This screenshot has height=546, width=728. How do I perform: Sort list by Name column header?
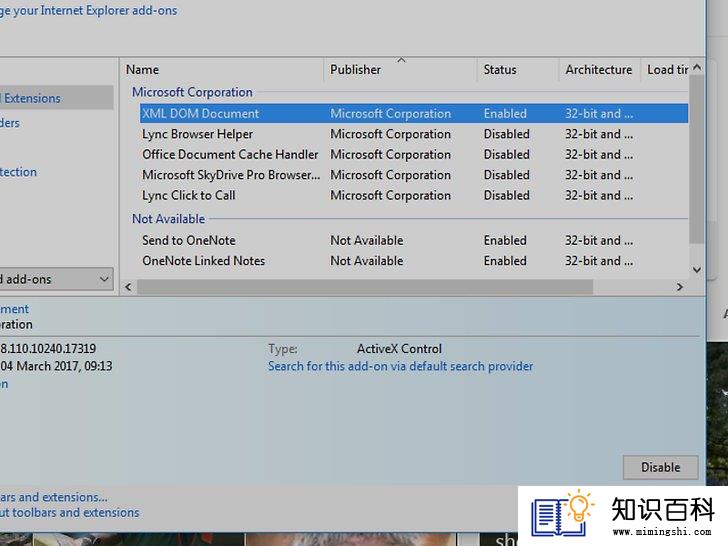tap(222, 70)
